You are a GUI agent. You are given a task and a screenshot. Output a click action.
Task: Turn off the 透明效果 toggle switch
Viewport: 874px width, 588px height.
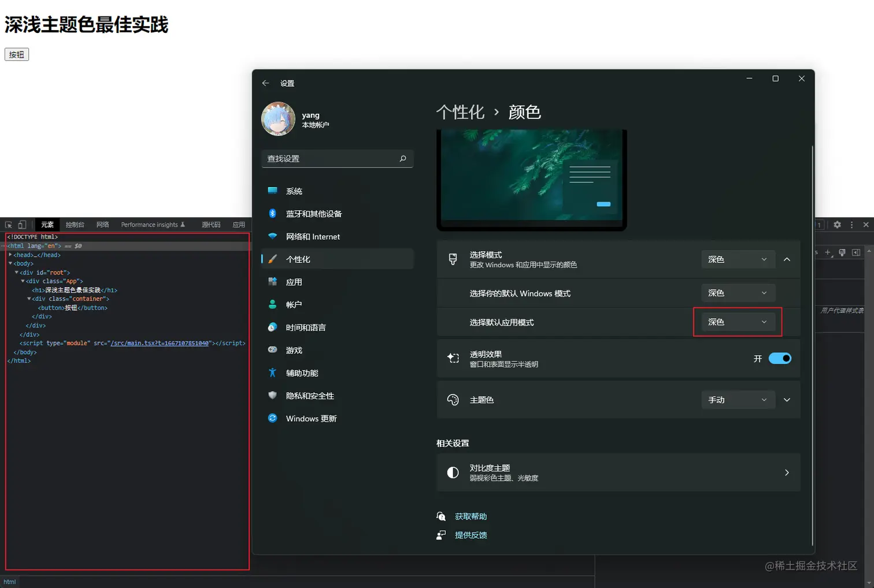780,359
